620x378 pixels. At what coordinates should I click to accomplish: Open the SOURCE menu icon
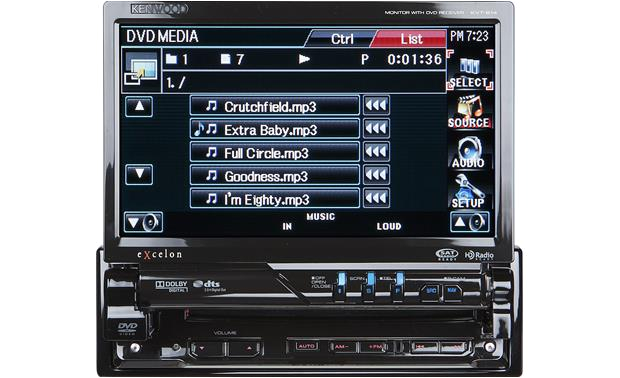click(469, 112)
